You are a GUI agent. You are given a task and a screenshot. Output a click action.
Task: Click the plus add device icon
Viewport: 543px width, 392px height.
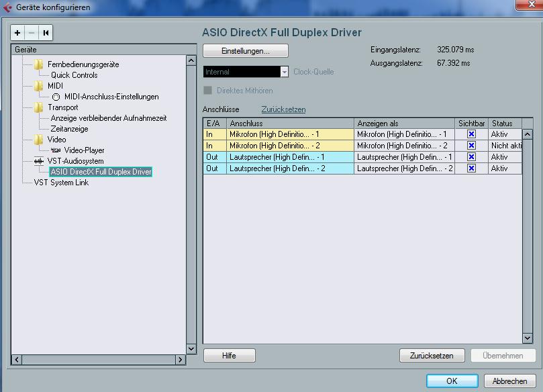pyautogui.click(x=17, y=33)
